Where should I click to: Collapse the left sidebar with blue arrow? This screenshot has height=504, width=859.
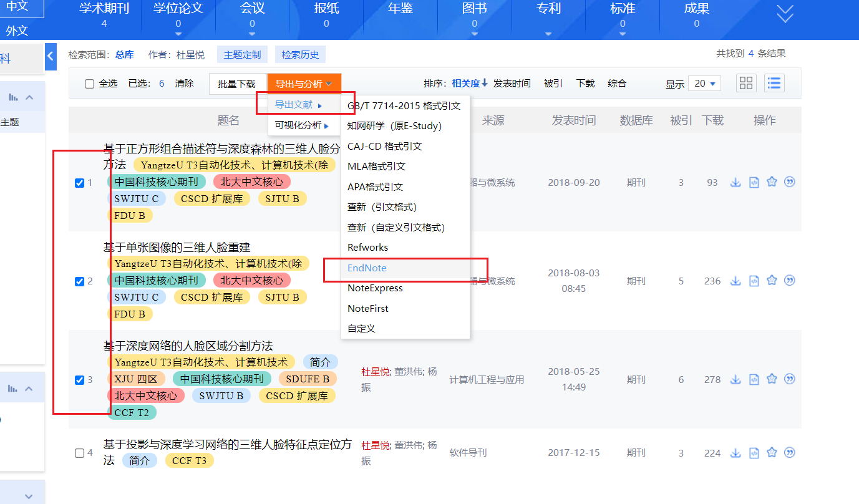pyautogui.click(x=51, y=57)
